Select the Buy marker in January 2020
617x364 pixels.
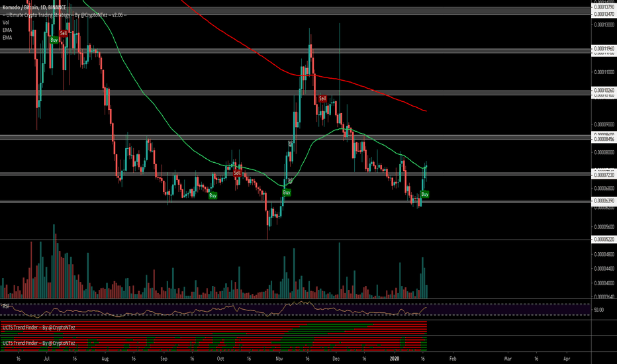(x=424, y=194)
